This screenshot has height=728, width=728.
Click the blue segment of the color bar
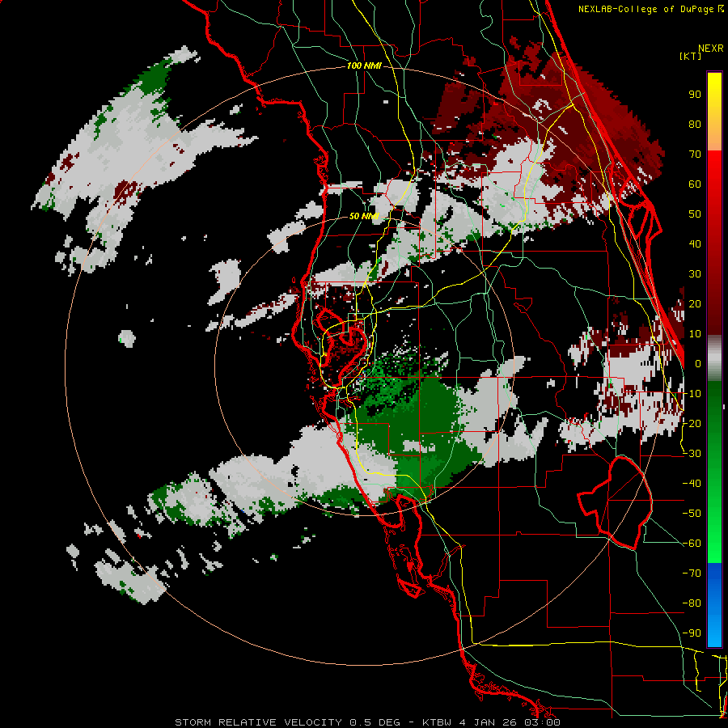[x=714, y=604]
